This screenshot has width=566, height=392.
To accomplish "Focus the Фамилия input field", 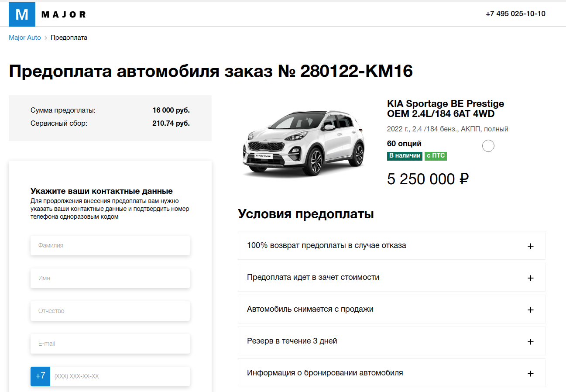I will (x=110, y=245).
